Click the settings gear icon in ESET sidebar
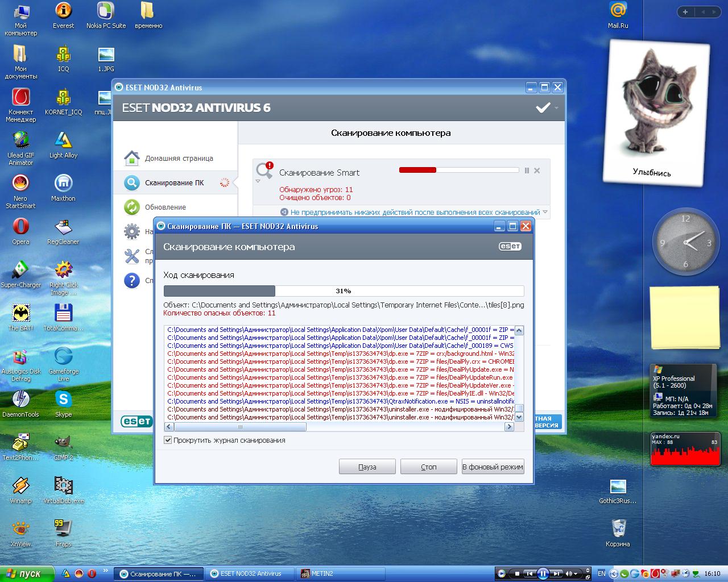The width and height of the screenshot is (728, 582). [x=132, y=231]
